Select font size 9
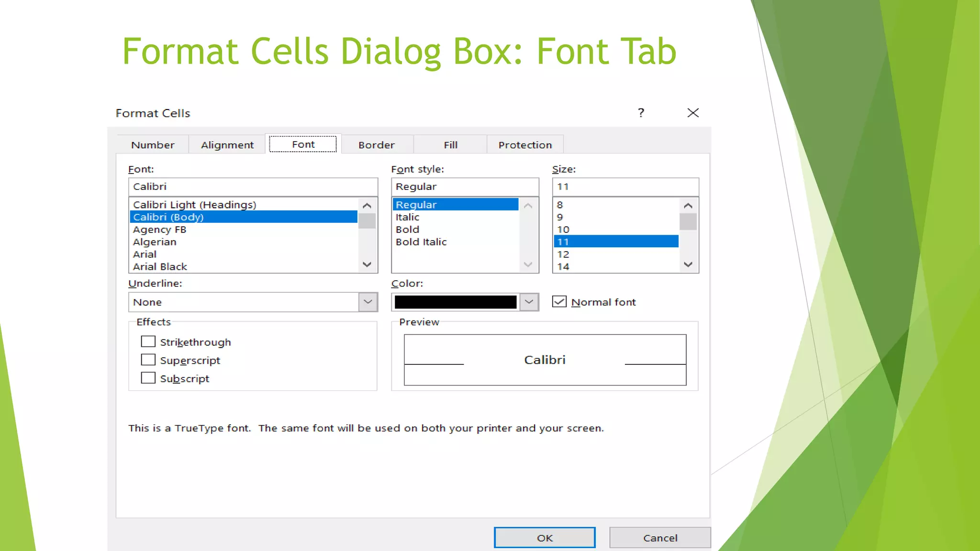This screenshot has width=980, height=551. (x=616, y=217)
